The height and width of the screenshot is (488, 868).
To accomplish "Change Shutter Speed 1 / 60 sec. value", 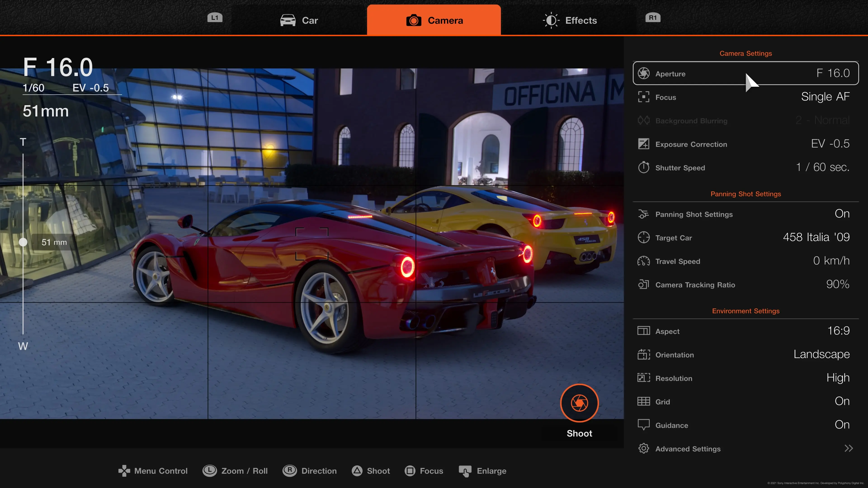I will pos(823,167).
